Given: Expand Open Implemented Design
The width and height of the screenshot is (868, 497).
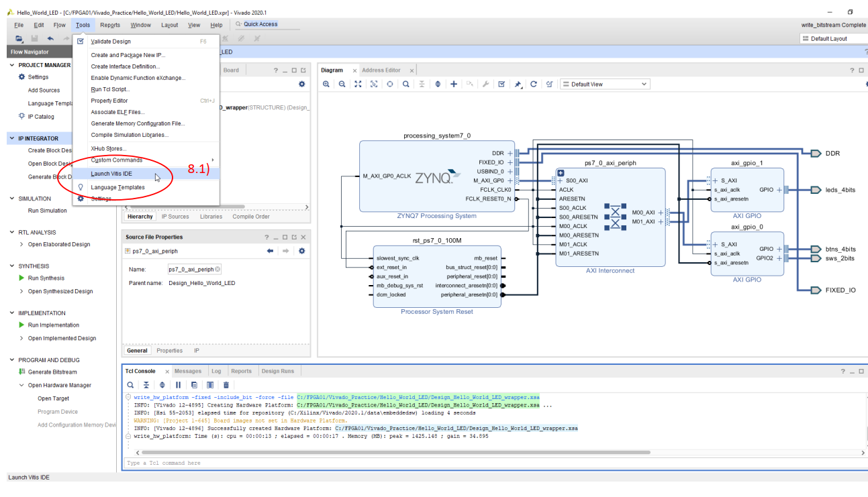Looking at the screenshot, I should (21, 338).
